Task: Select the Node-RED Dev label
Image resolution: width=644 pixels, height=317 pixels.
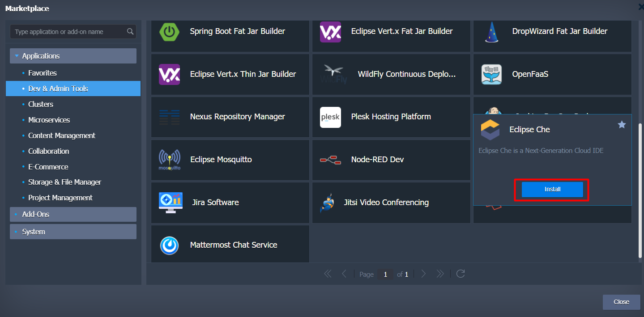Action: (x=378, y=160)
